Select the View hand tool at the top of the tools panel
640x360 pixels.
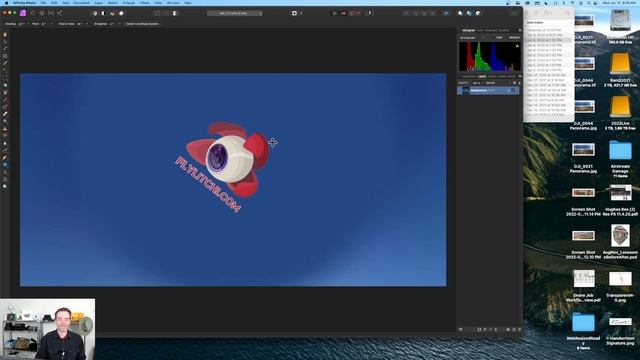point(5,35)
